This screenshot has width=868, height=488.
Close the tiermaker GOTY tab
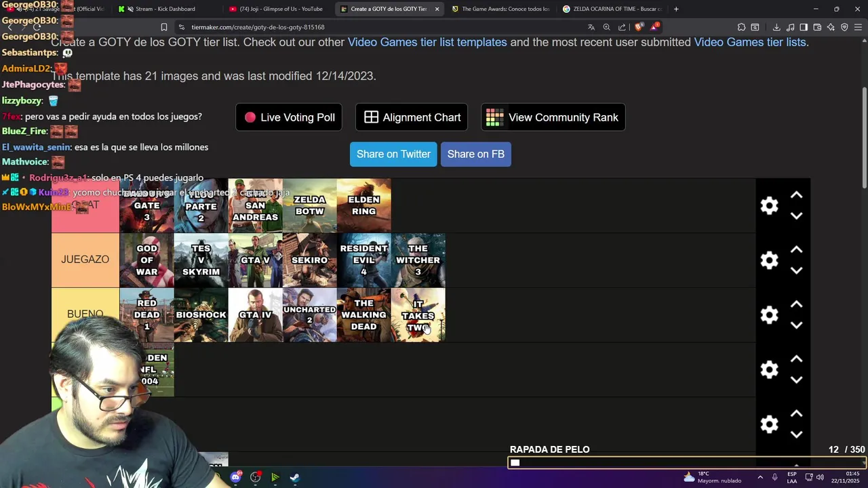[437, 9]
